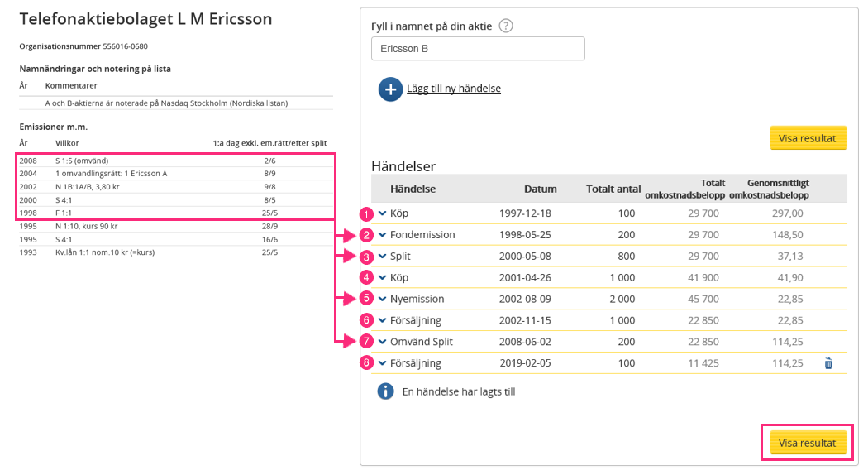The height and width of the screenshot is (470, 868).
Task: Select the 2000 S 4:1 row
Action: point(175,200)
